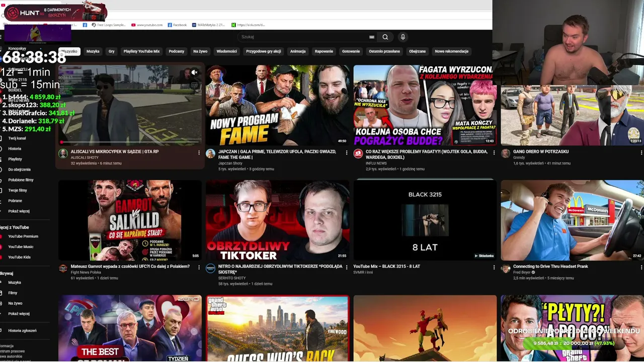Screen dimensions: 644x362
Task: Open INFLU NEWS channel avatar
Action: coord(358,153)
